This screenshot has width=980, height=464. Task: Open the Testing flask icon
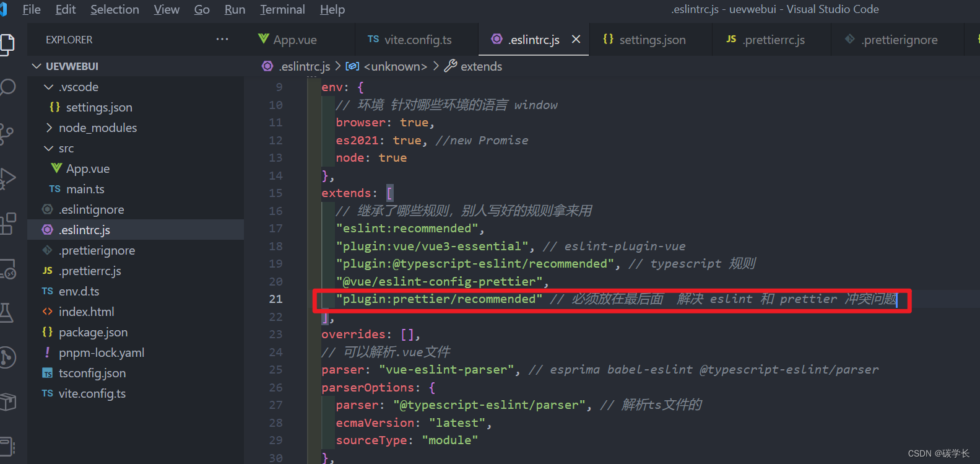tap(6, 313)
